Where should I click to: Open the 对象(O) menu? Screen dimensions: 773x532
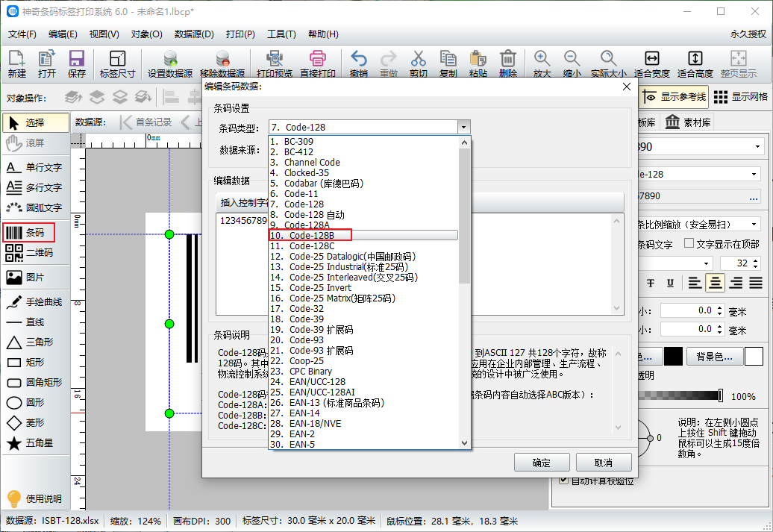point(146,34)
